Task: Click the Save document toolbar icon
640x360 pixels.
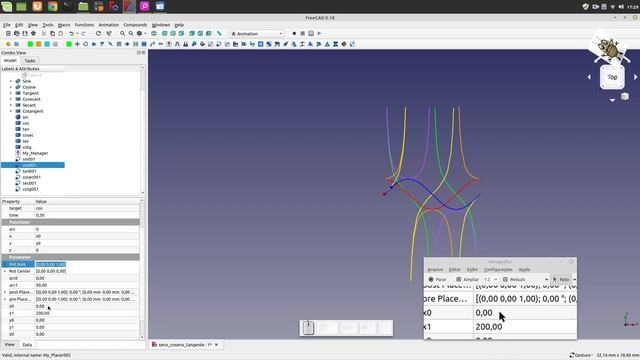Action: pos(25,33)
